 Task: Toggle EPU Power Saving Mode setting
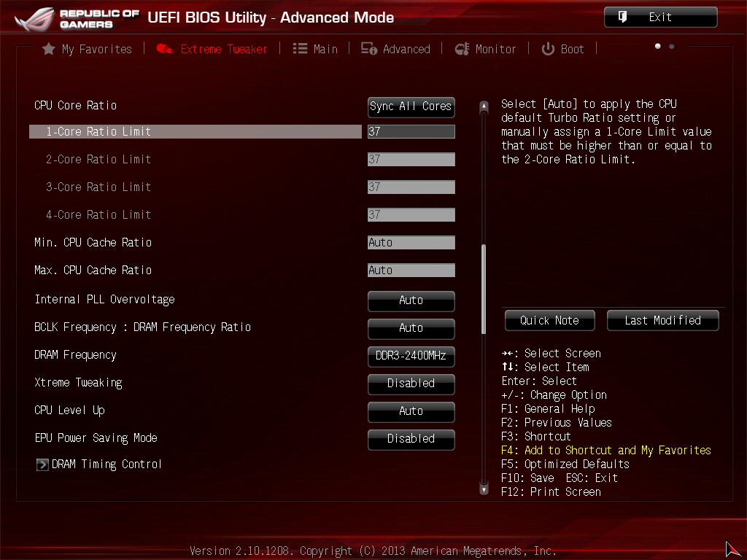[411, 439]
